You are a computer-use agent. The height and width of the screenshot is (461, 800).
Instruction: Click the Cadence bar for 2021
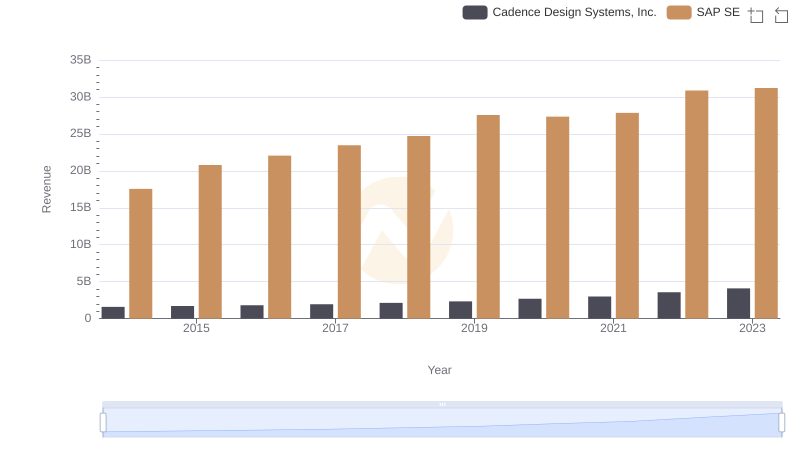point(599,308)
